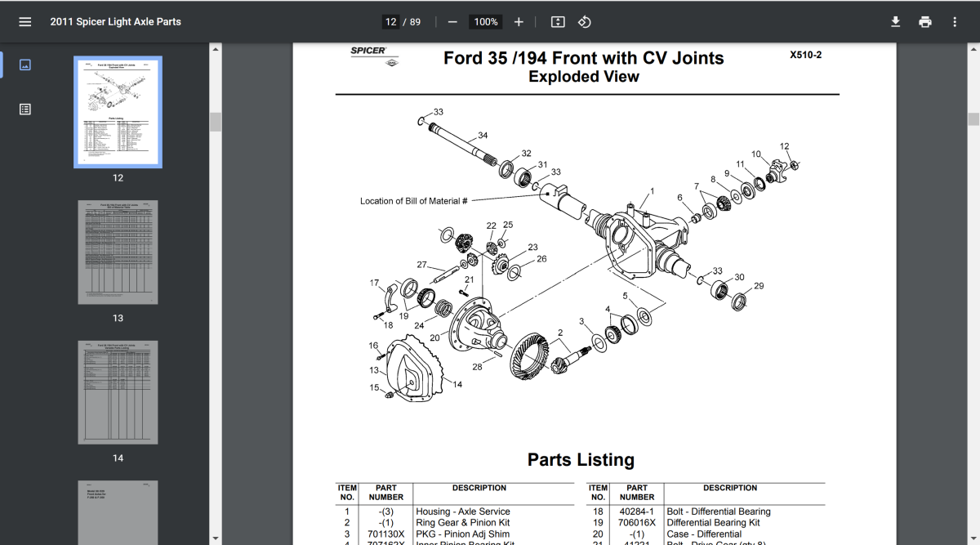
Task: Click 'PKG - Pinion Adj Shim' description
Action: [462, 534]
